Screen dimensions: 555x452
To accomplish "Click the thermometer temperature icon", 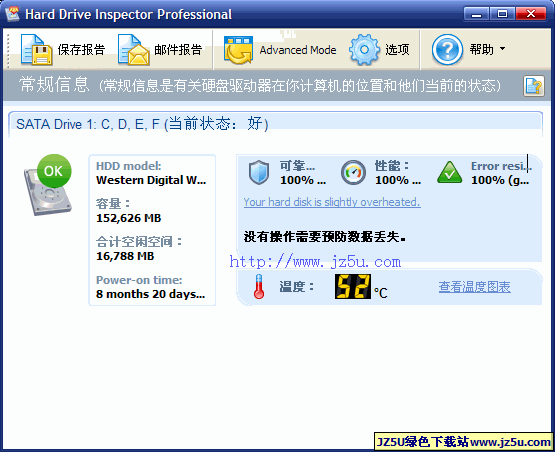I will coord(259,286).
